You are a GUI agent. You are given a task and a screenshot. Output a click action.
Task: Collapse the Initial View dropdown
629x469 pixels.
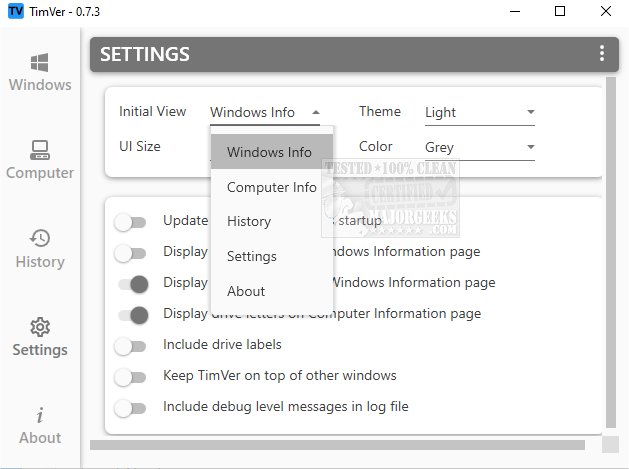(265, 113)
